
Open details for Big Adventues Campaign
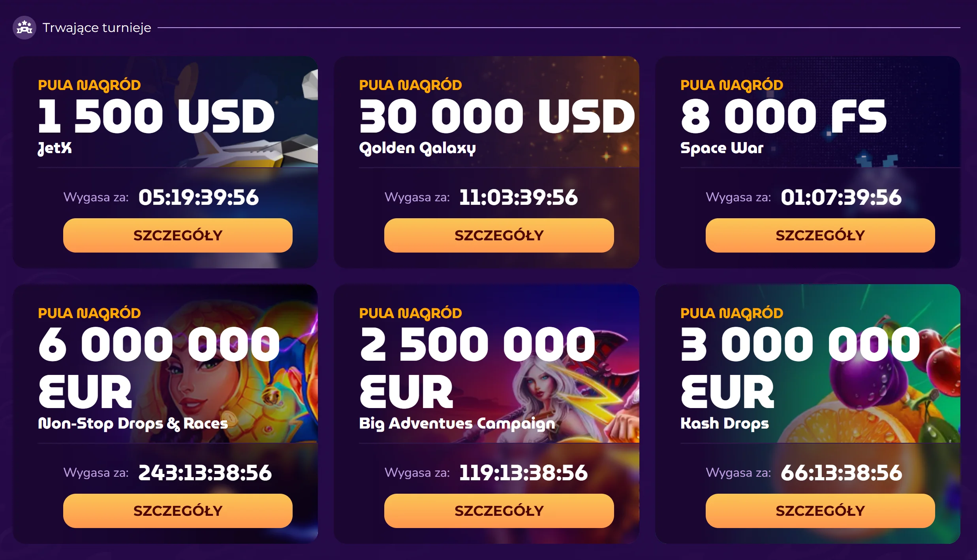[499, 511]
